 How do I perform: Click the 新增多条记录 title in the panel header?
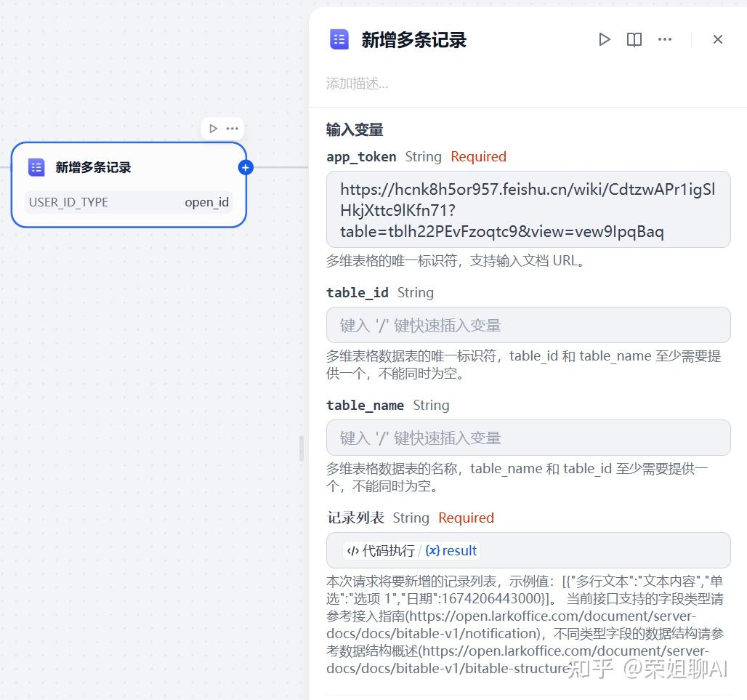(413, 39)
